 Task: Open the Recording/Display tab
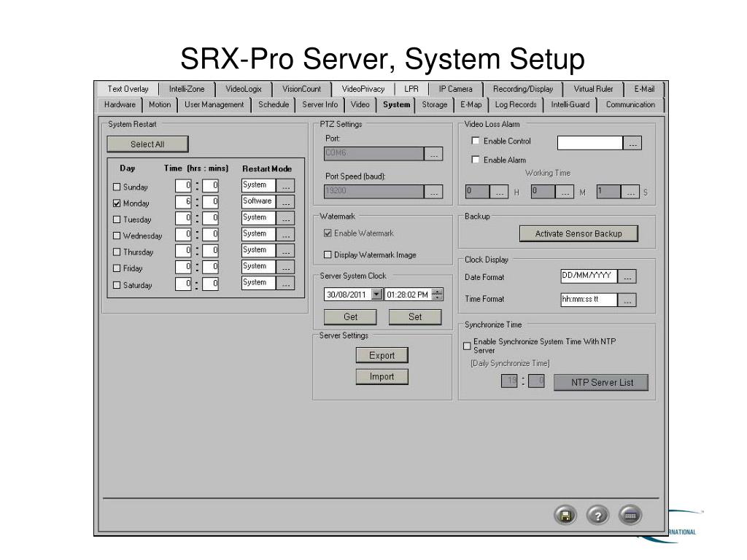[523, 89]
